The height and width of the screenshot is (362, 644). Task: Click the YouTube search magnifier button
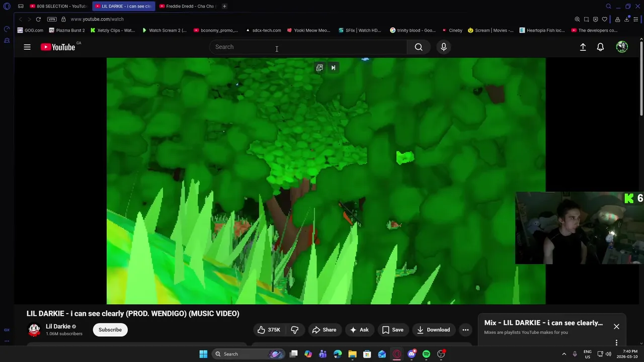pyautogui.click(x=419, y=47)
